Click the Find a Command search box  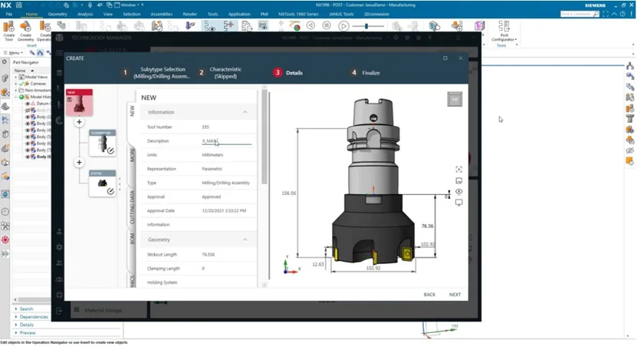(580, 14)
